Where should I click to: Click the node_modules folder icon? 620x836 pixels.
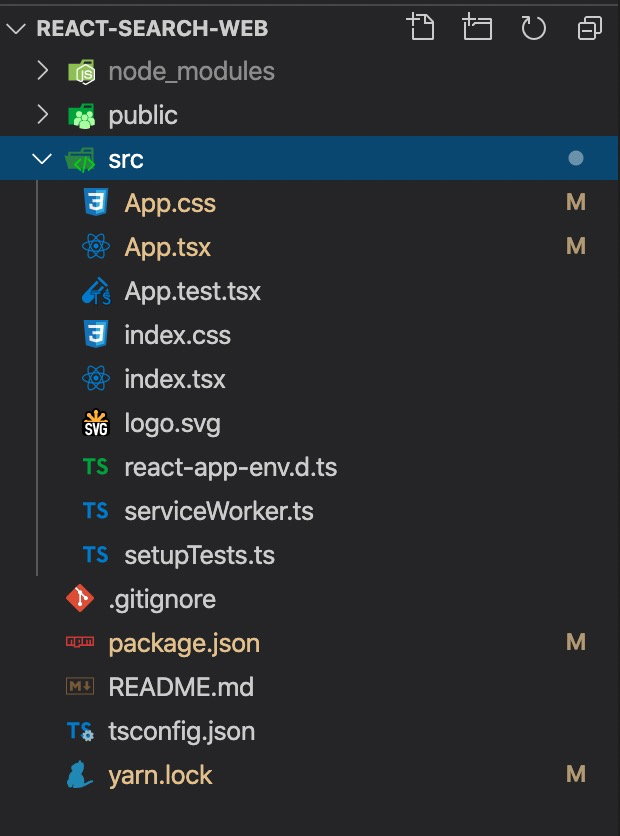pos(82,71)
